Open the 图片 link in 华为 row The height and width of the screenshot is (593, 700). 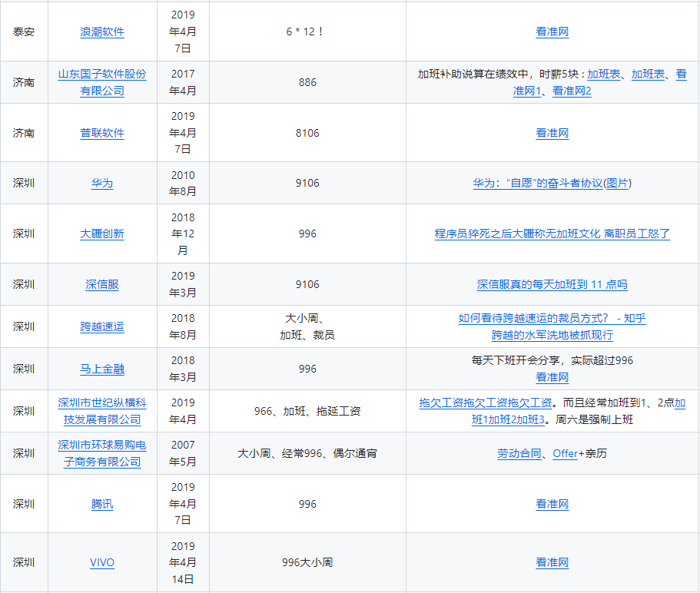point(618,183)
